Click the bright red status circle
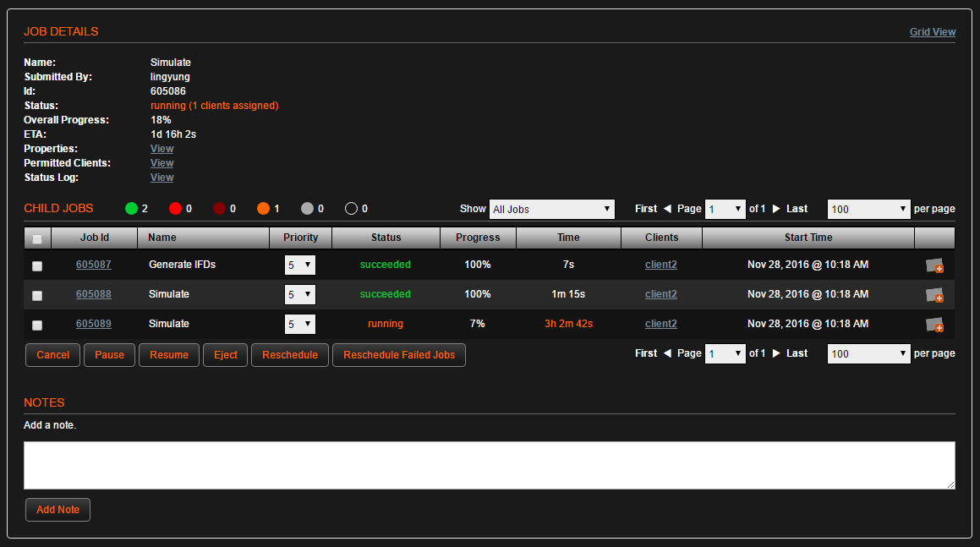This screenshot has width=980, height=547. point(175,209)
